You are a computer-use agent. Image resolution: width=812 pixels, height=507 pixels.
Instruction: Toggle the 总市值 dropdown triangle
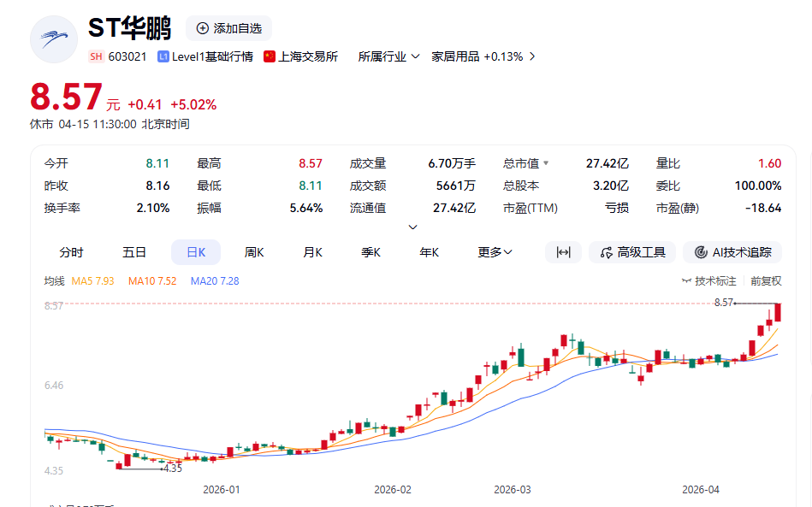pos(546,163)
